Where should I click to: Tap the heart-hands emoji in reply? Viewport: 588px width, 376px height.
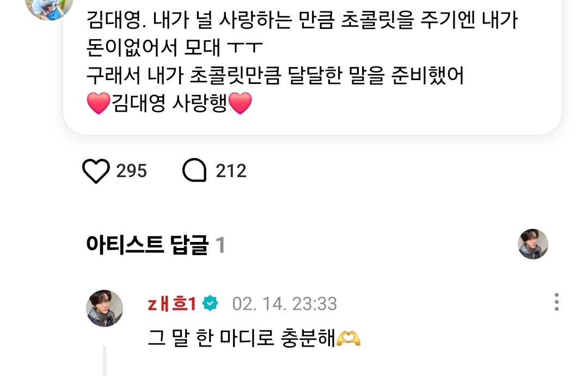point(349,338)
